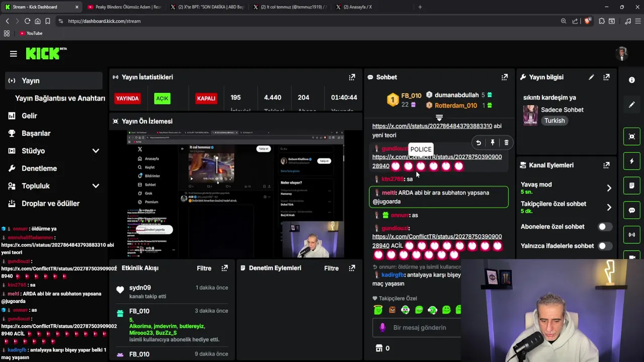The height and width of the screenshot is (362, 644).
Task: Open Filtre in Denetim Eylemleri
Action: pos(331,268)
